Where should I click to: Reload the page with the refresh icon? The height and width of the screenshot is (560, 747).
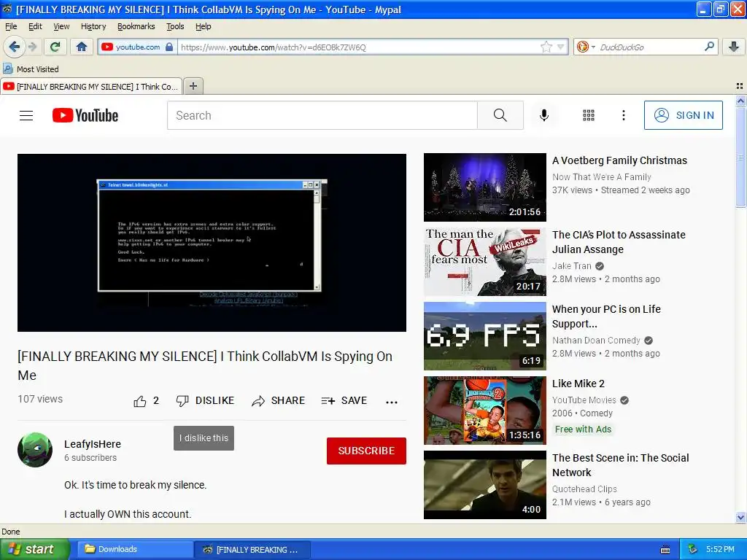coord(55,47)
